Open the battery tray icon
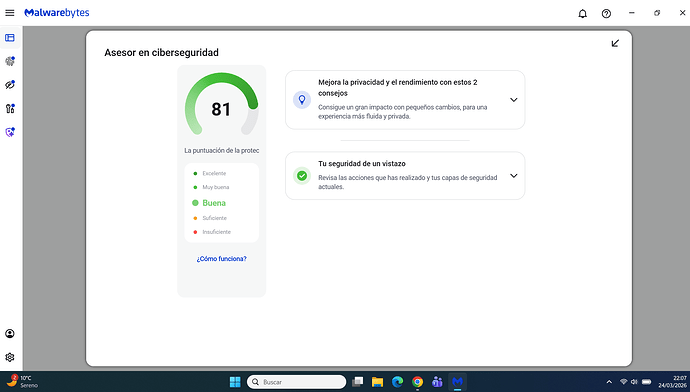The image size is (690, 392). pyautogui.click(x=646, y=382)
